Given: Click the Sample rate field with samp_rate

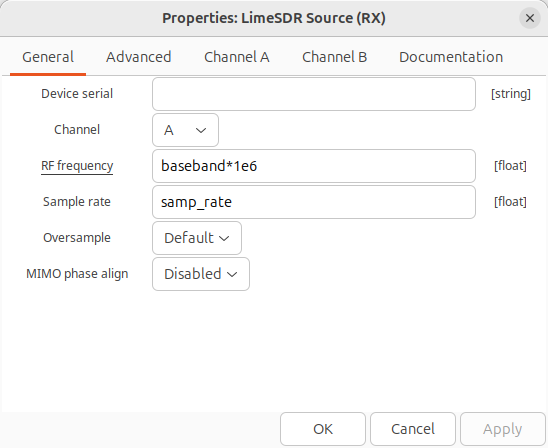Looking at the screenshot, I should (314, 202).
